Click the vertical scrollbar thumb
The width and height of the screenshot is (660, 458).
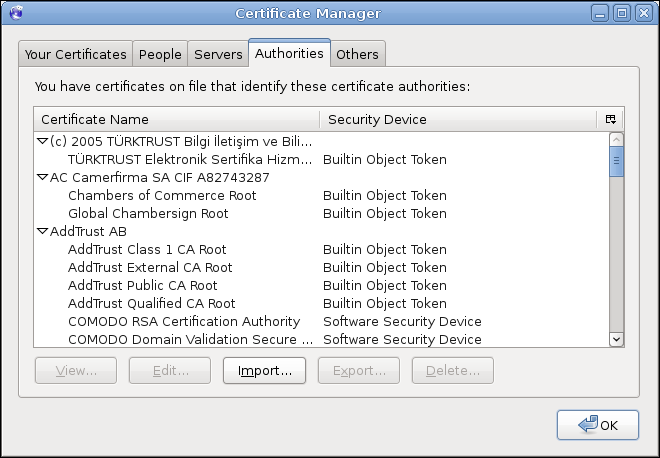pyautogui.click(x=616, y=161)
